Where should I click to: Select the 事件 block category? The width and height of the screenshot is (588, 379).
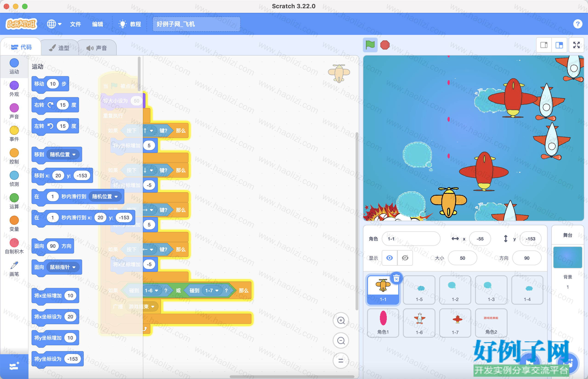tap(14, 134)
